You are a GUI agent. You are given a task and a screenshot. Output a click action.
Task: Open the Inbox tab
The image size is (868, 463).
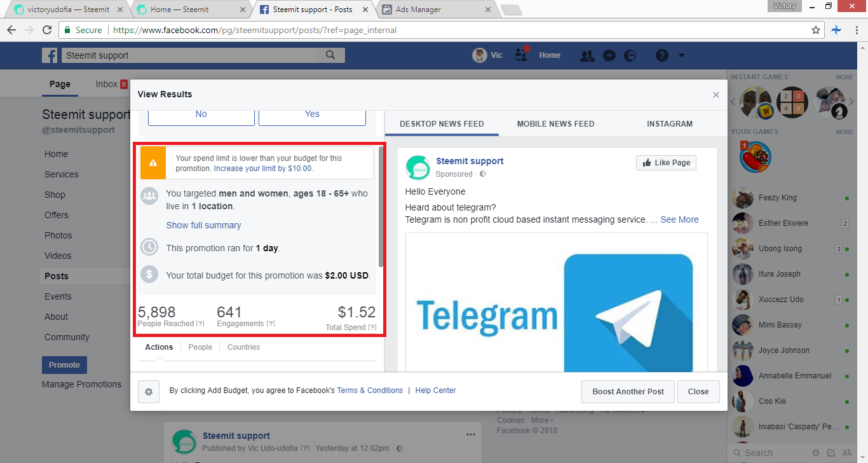coord(111,84)
